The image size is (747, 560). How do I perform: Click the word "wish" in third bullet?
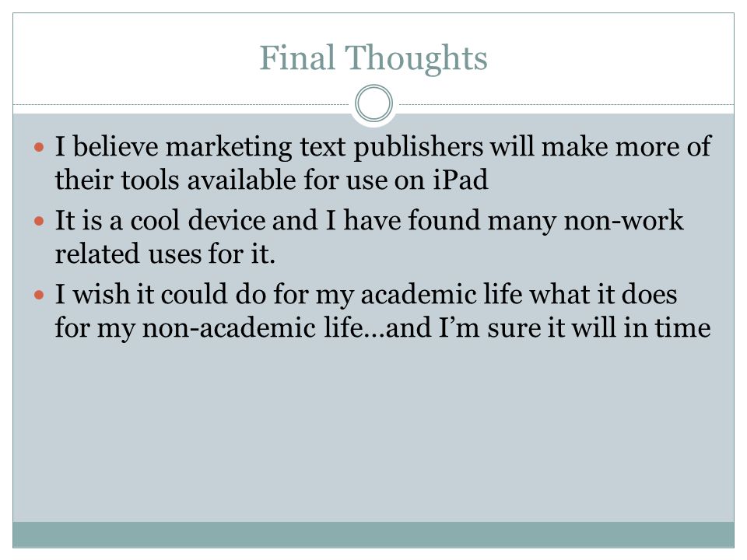101,294
